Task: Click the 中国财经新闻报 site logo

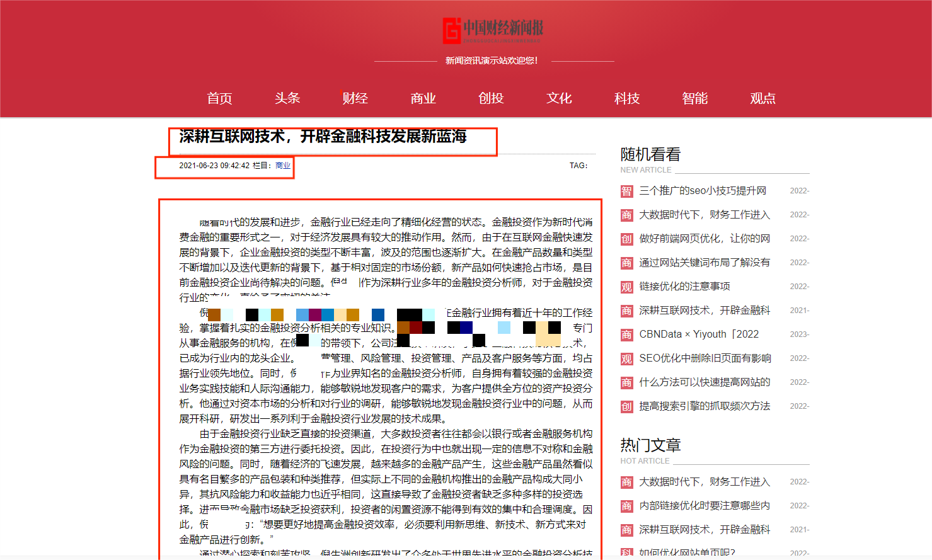Action: [493, 30]
